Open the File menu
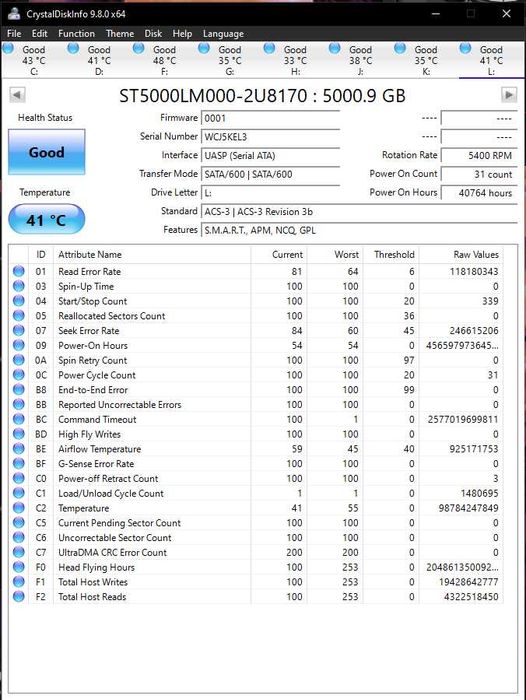Viewport: 526px width, 700px height. [14, 33]
